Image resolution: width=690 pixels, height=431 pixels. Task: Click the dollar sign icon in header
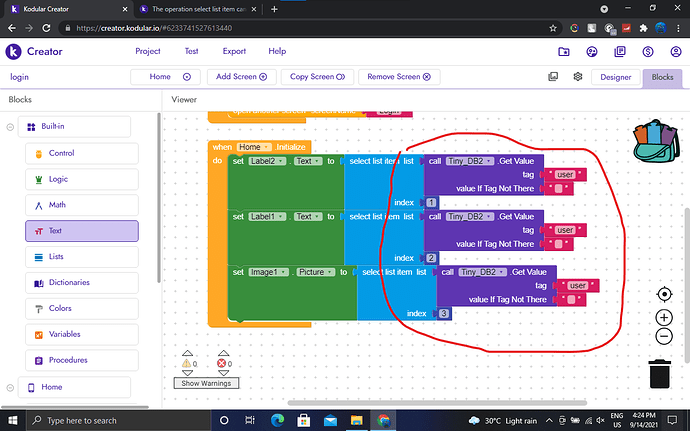coord(649,51)
